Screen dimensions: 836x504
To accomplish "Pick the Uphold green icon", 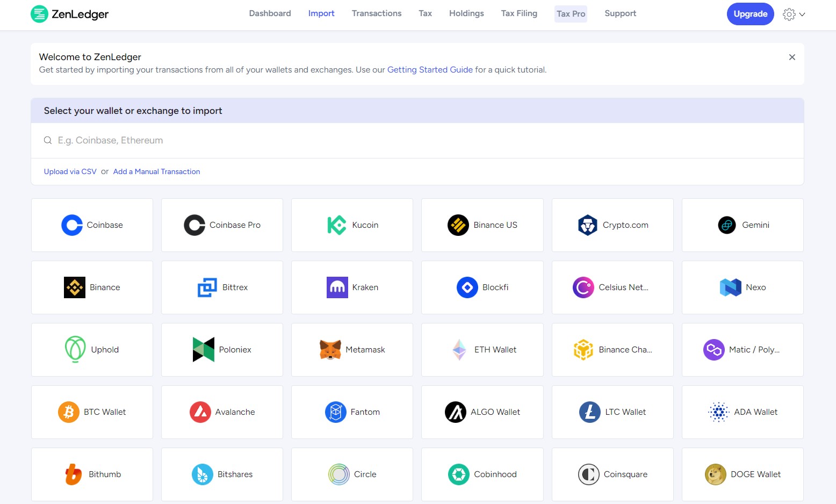I will 75,349.
